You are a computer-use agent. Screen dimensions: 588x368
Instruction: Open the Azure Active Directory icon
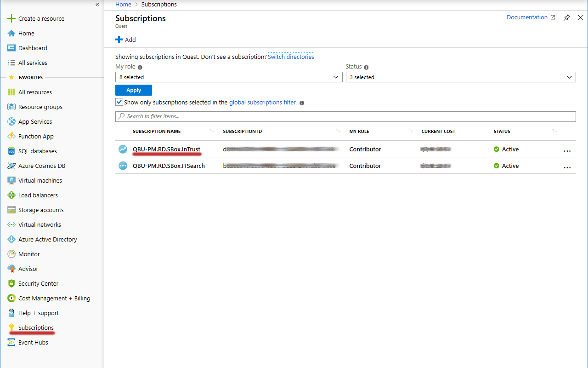coord(11,239)
